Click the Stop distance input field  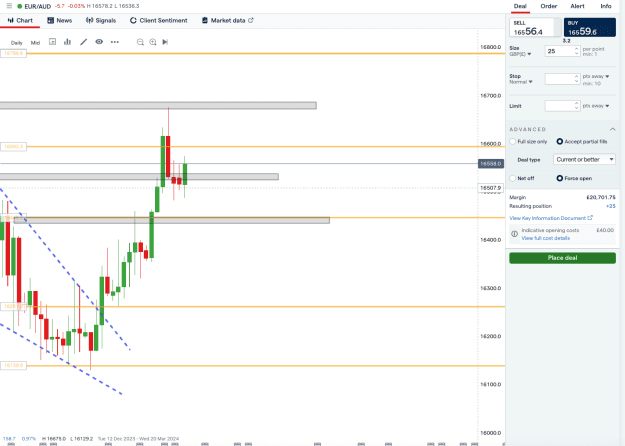point(562,79)
